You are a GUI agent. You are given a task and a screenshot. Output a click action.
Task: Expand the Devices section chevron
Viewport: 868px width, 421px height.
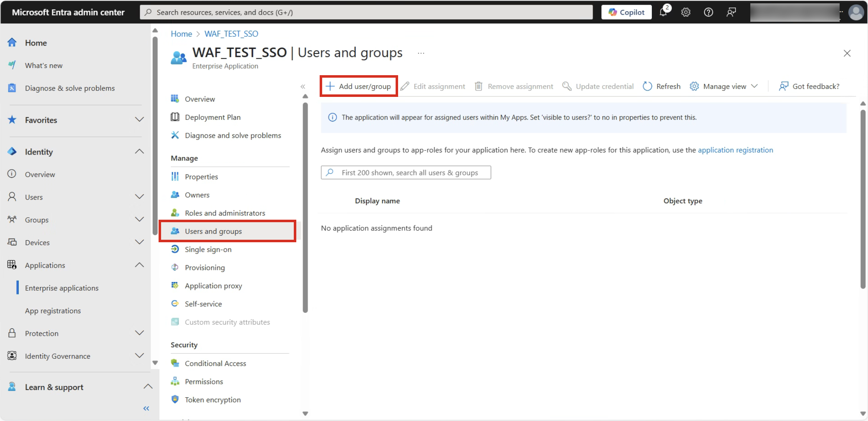[139, 242]
